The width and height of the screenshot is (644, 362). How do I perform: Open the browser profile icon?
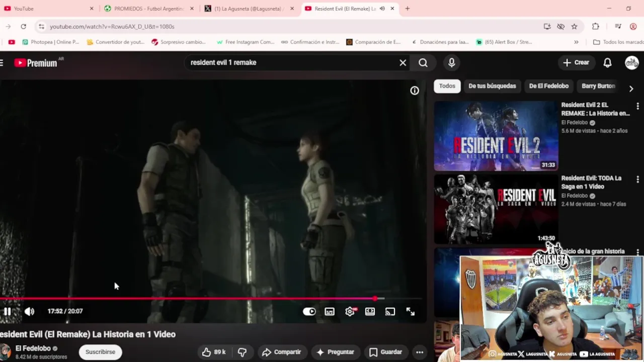pyautogui.click(x=633, y=27)
